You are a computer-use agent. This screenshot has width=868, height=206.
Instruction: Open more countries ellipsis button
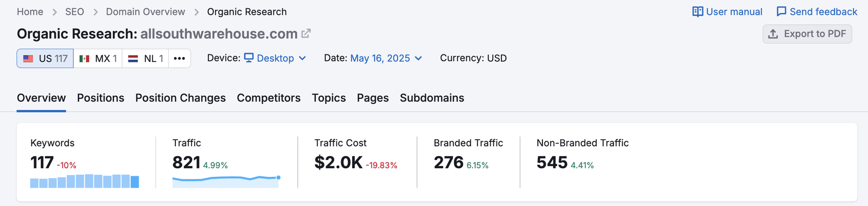pos(180,58)
